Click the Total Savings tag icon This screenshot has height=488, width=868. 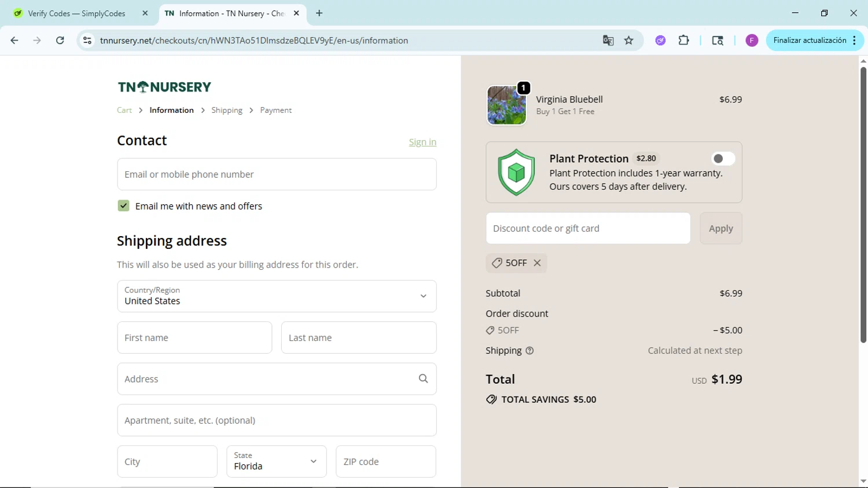click(x=491, y=399)
